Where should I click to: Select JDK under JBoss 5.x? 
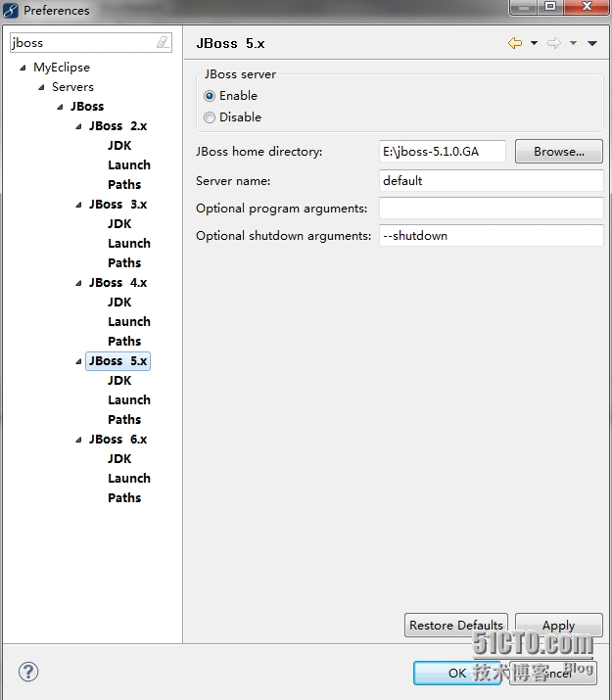119,381
